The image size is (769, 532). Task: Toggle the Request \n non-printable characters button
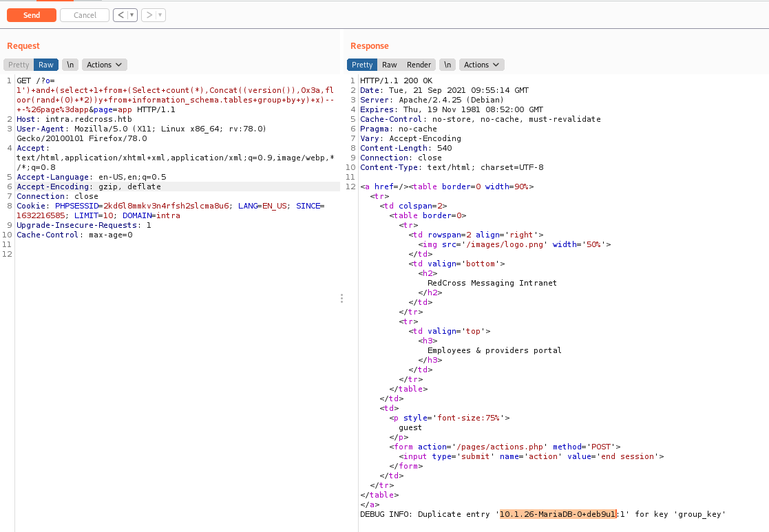(x=70, y=65)
